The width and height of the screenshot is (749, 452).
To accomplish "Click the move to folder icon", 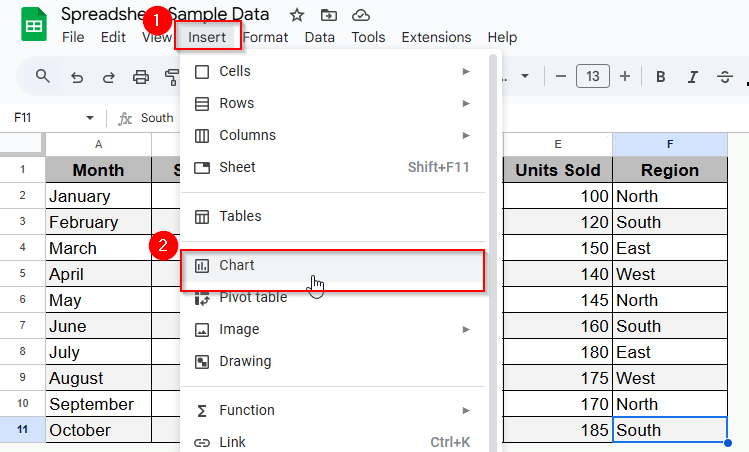I will click(329, 15).
